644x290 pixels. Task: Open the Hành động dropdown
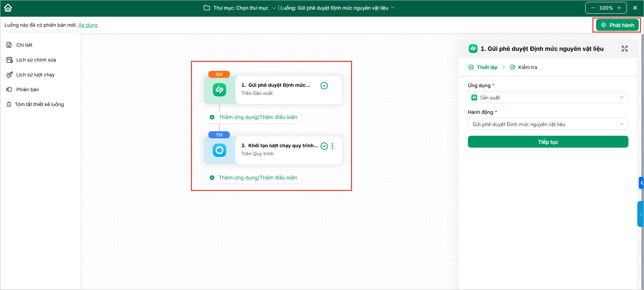[x=548, y=124]
